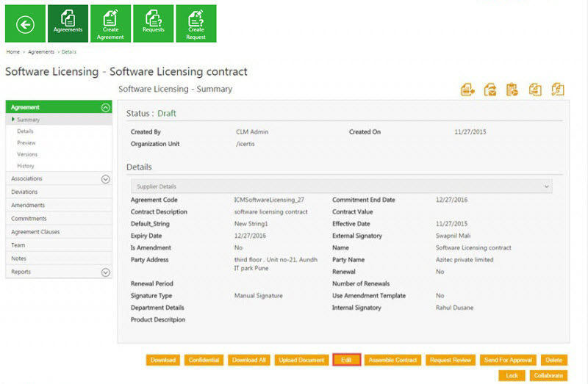Screen dimensions: 588x384
Task: Select Details in the sidebar
Action: tap(25, 131)
